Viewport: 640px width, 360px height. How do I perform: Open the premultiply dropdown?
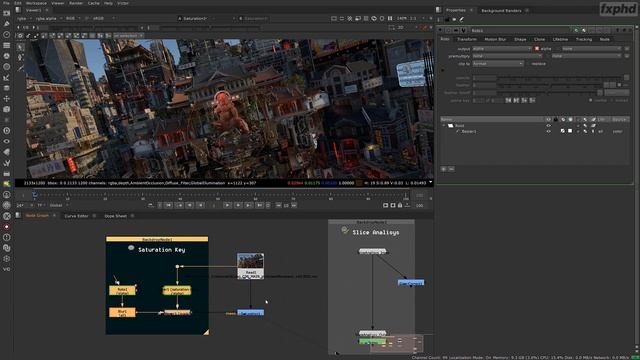tap(507, 56)
